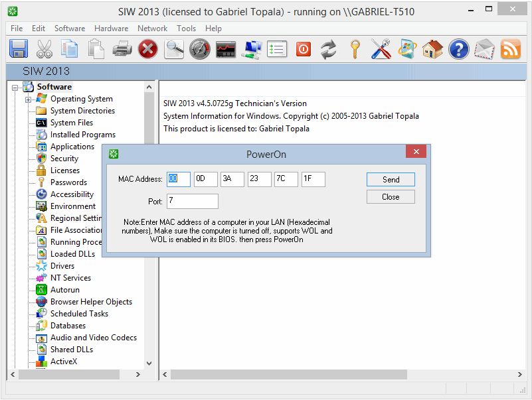Click the Print toolbar icon
This screenshot has height=400, width=532.
[122, 49]
